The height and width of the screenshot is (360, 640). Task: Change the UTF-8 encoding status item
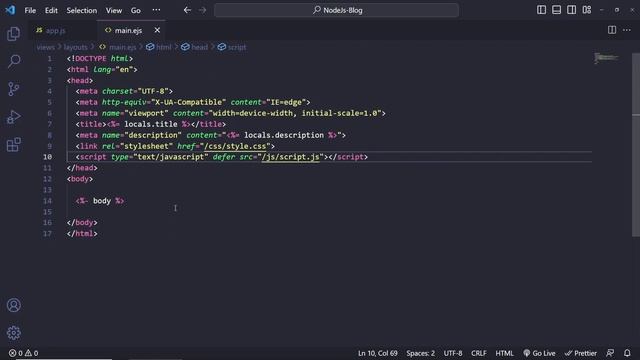[453, 353]
